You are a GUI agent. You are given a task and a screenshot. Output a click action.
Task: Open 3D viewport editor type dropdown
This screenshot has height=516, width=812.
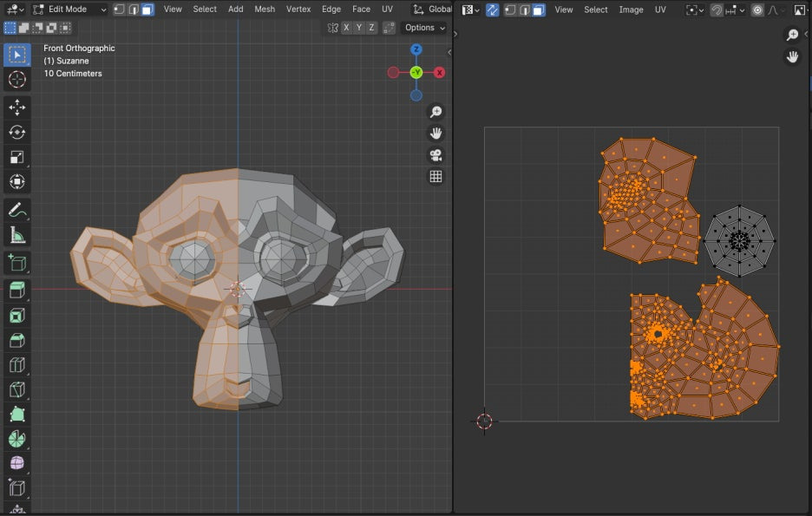tap(15, 10)
